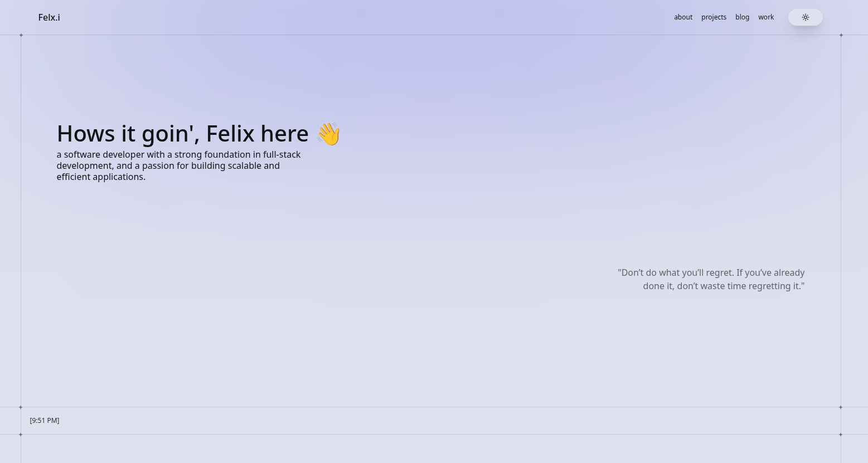Viewport: 868px width, 463px height.
Task: Go to the about page
Action: 683,17
